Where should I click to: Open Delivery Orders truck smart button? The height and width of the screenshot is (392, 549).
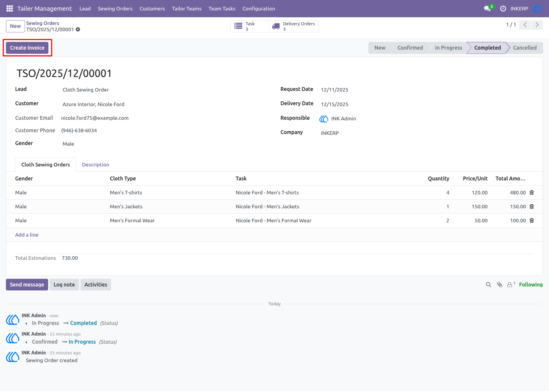[x=276, y=26]
